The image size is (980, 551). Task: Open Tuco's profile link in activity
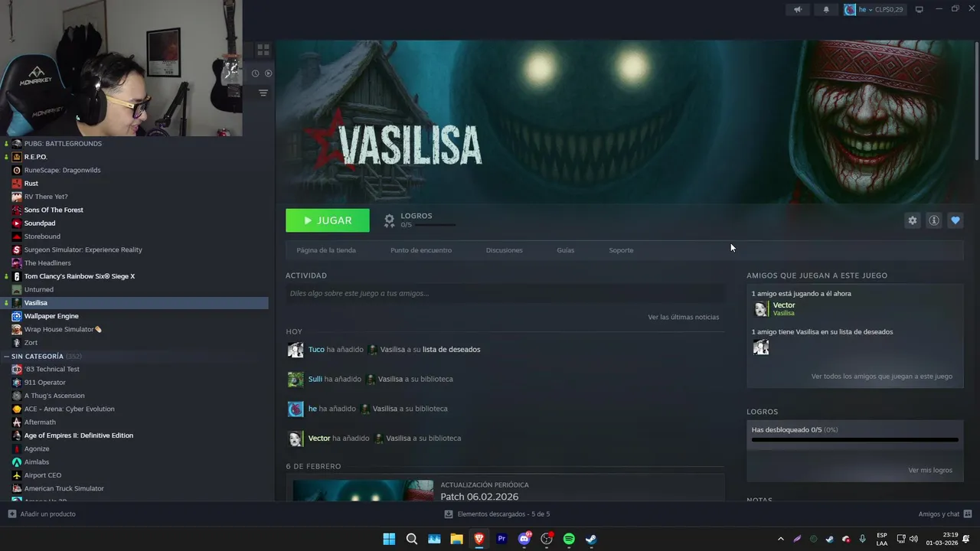point(316,350)
